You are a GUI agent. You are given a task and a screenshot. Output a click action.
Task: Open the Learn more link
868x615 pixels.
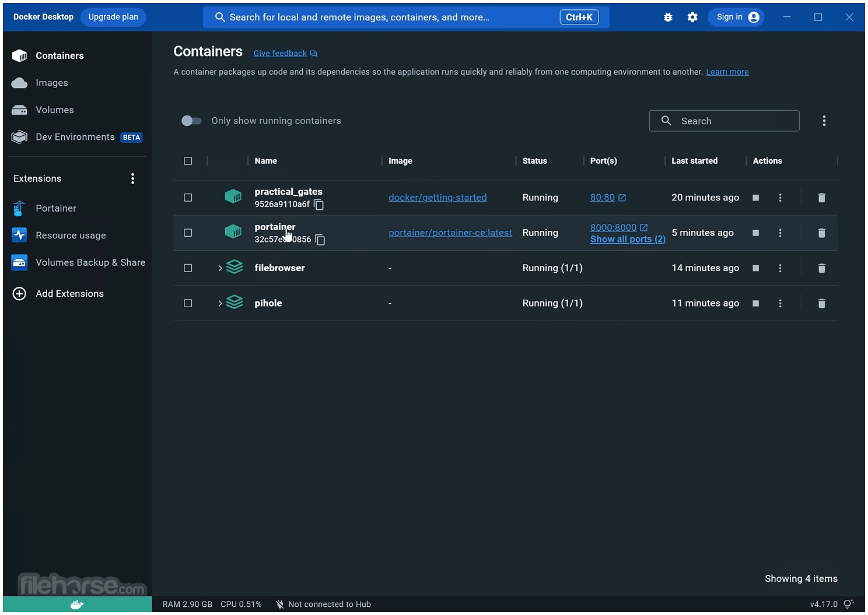pos(727,72)
